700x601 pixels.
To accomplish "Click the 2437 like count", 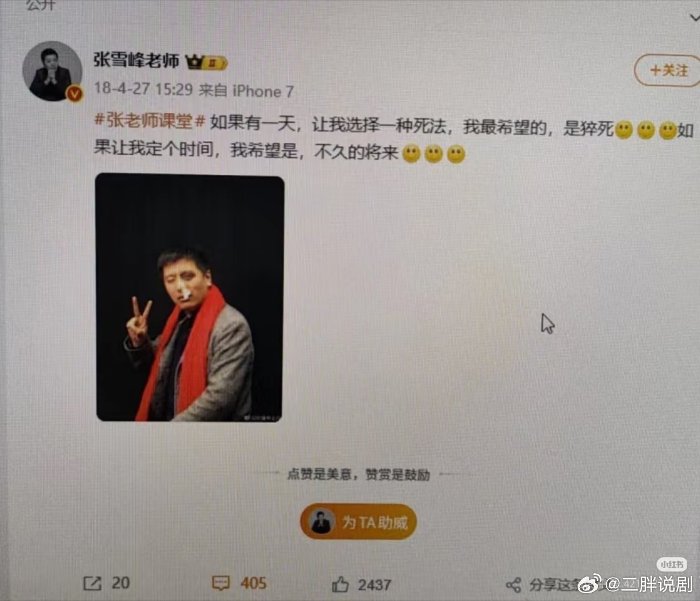I will point(374,585).
